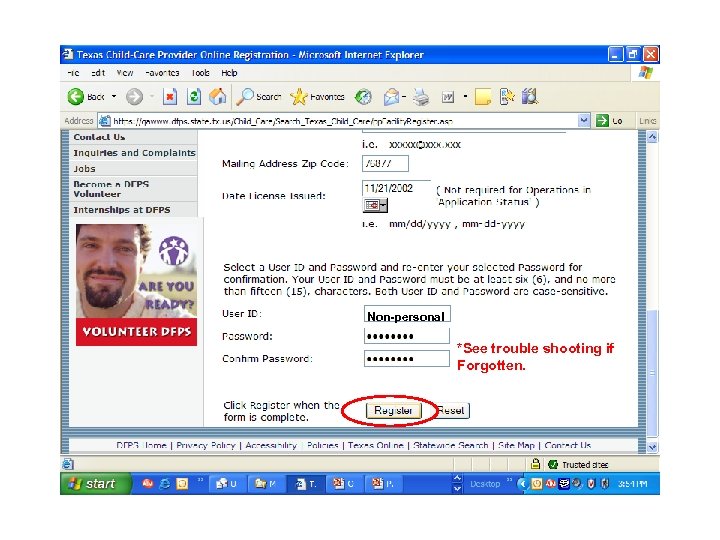The image size is (720, 540).
Task: Open the View menu
Action: (x=125, y=73)
